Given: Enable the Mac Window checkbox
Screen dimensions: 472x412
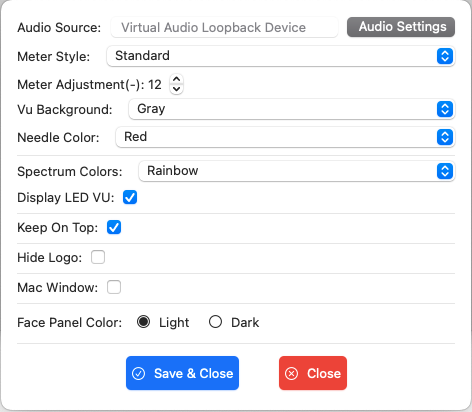Looking at the screenshot, I should pos(114,287).
